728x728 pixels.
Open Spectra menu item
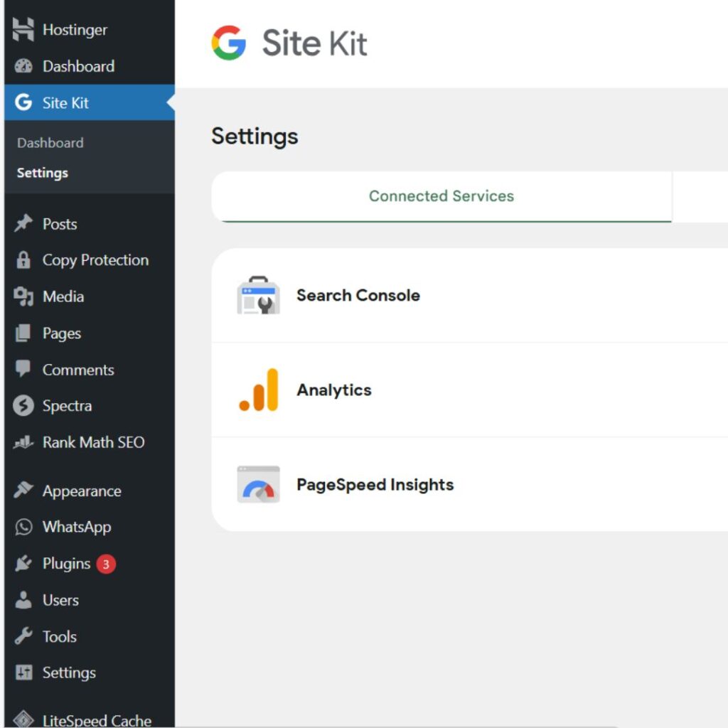pos(90,406)
